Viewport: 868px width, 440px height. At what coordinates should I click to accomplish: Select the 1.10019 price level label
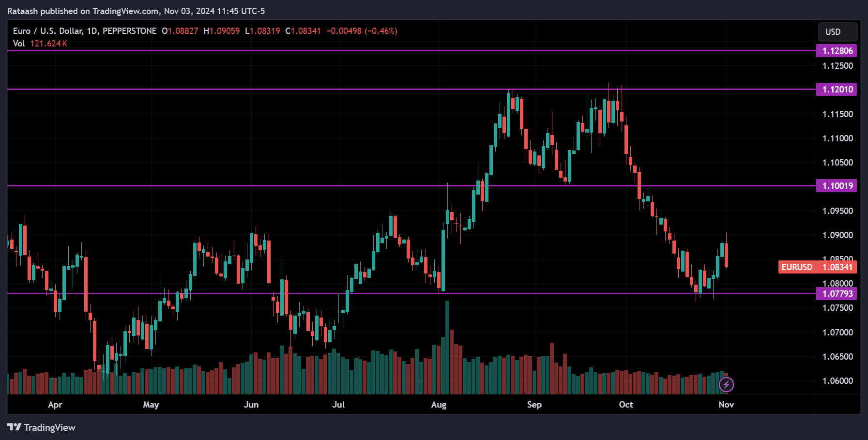[x=837, y=186]
